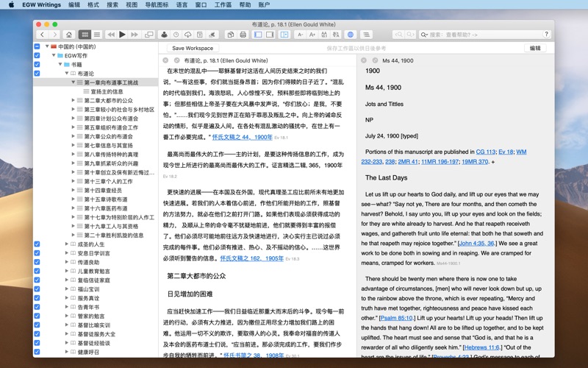Open the 工作區 menu
This screenshot has width=588, height=368.
click(223, 4)
